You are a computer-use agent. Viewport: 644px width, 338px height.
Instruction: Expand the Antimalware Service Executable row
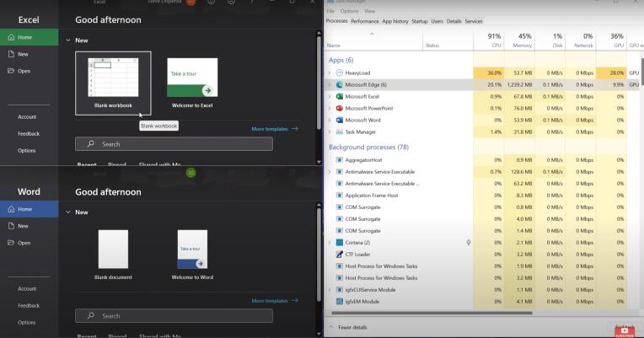coord(330,172)
